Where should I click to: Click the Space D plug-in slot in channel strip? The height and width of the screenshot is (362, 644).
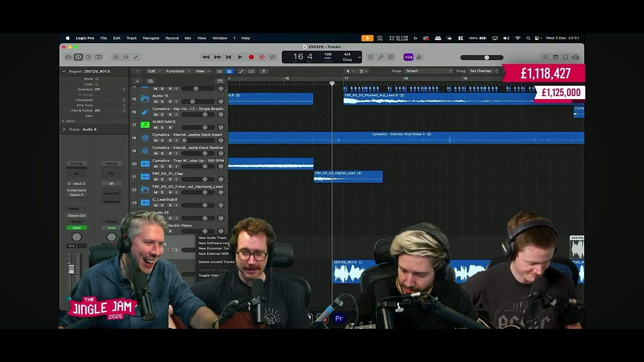pos(76,195)
